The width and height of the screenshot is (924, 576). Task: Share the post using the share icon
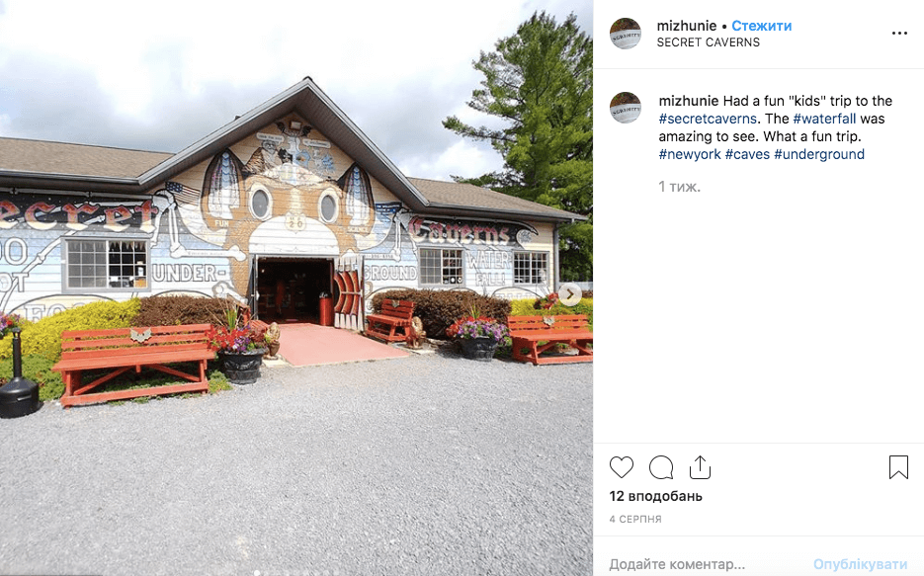(x=700, y=467)
